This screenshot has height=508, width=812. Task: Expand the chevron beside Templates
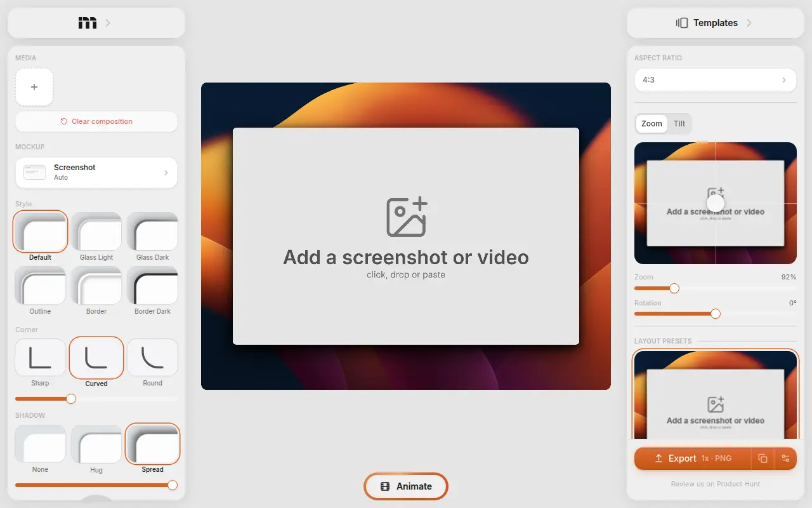[749, 23]
